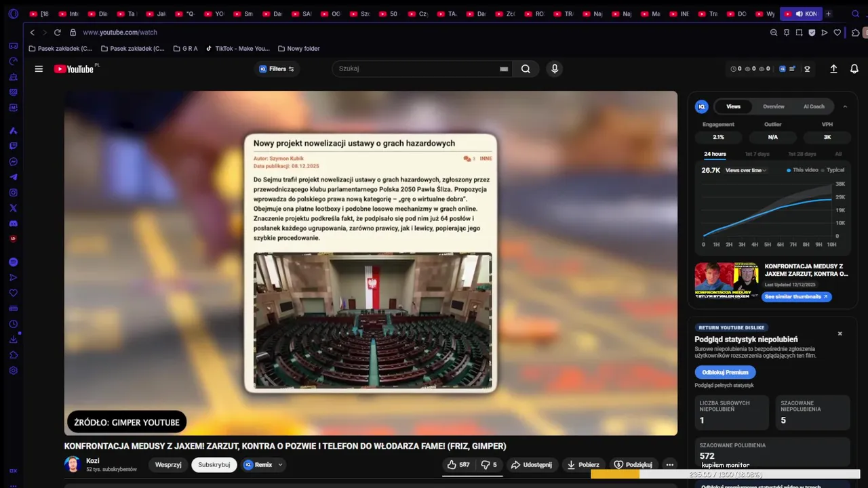Like the video (587)
The height and width of the screenshot is (488, 868).
[458, 464]
